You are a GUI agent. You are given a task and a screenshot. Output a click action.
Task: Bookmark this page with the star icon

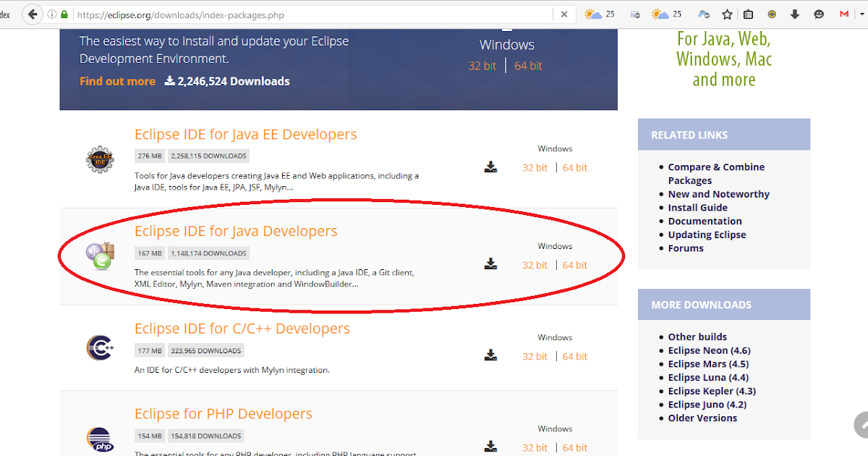coord(727,14)
